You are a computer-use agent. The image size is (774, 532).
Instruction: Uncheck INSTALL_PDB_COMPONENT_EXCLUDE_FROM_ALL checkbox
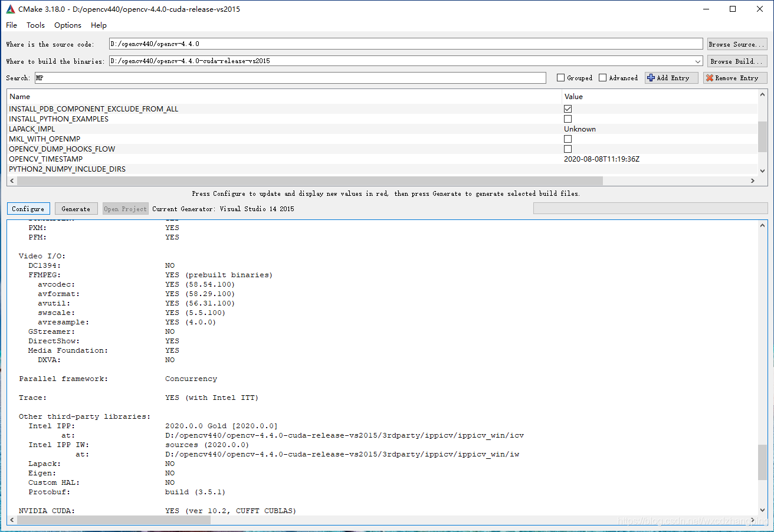(568, 109)
